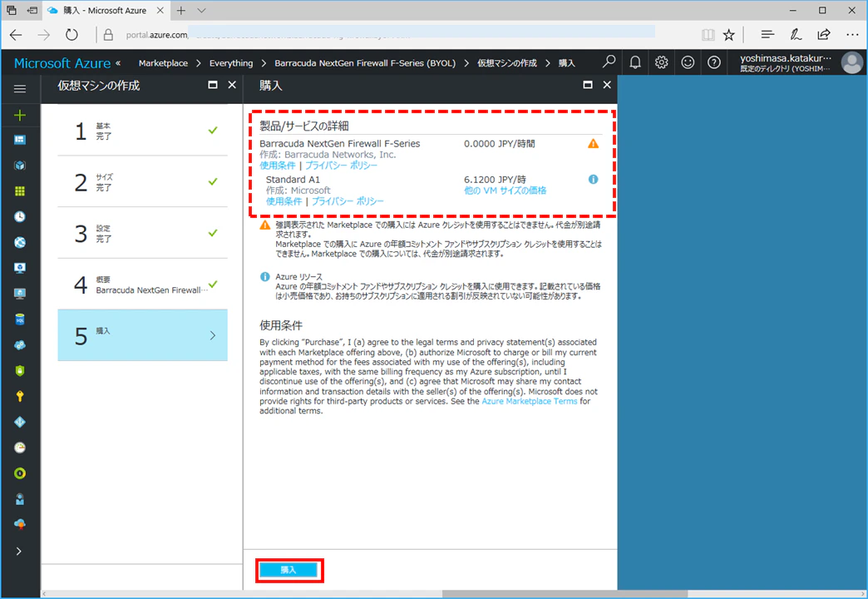Viewport: 868px width, 599px height.
Task: Click the blue info icon beside Standard A1
Action: click(593, 180)
